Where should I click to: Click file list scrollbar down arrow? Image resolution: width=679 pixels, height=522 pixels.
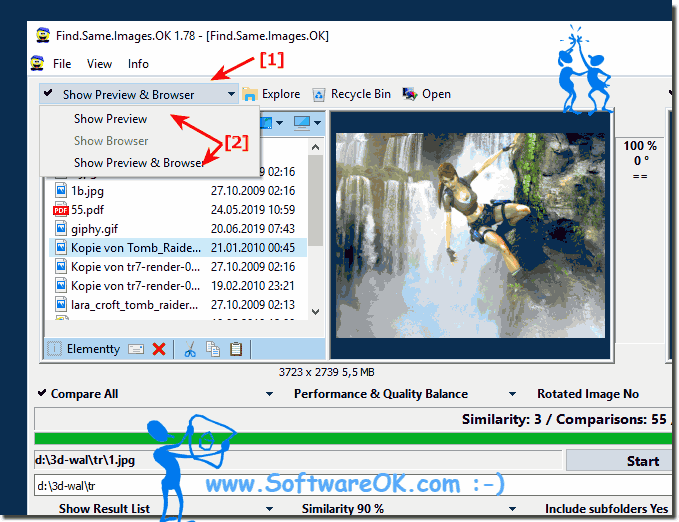coord(316,312)
